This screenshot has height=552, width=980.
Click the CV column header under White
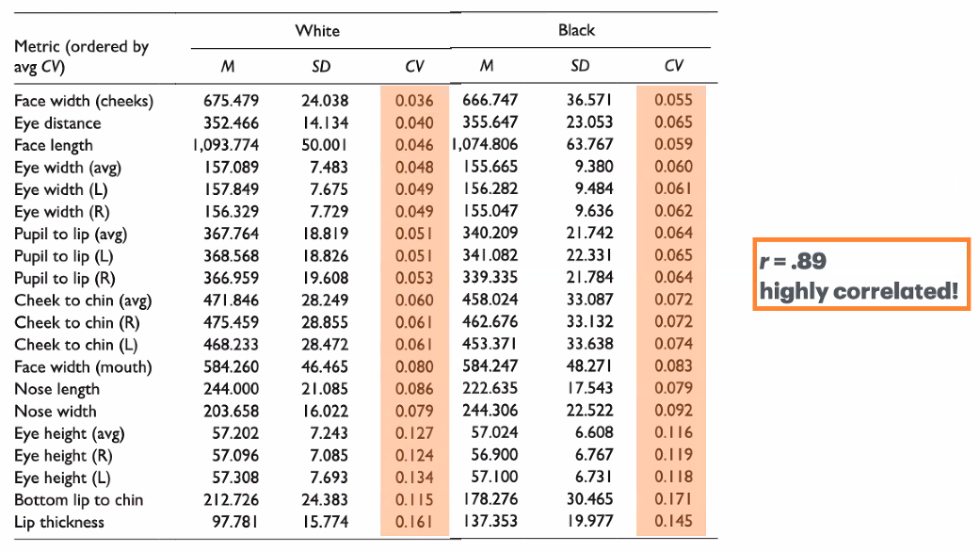click(x=414, y=66)
